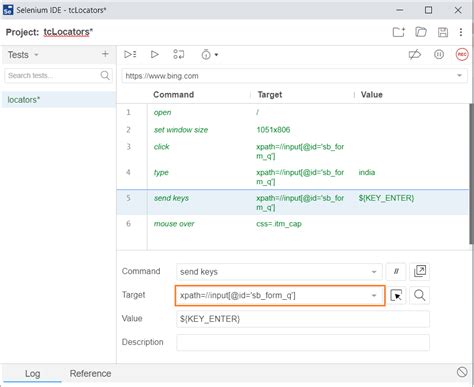Click the project name tcLocators

[x=68, y=32]
